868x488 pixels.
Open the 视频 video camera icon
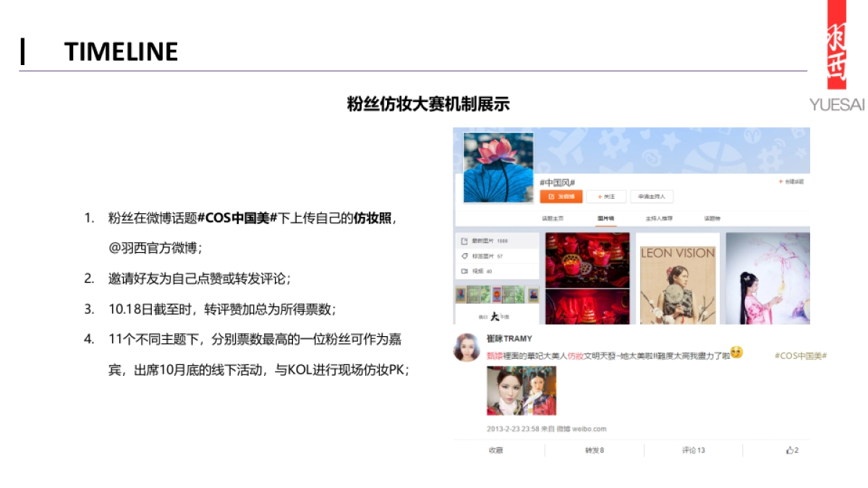pos(463,270)
